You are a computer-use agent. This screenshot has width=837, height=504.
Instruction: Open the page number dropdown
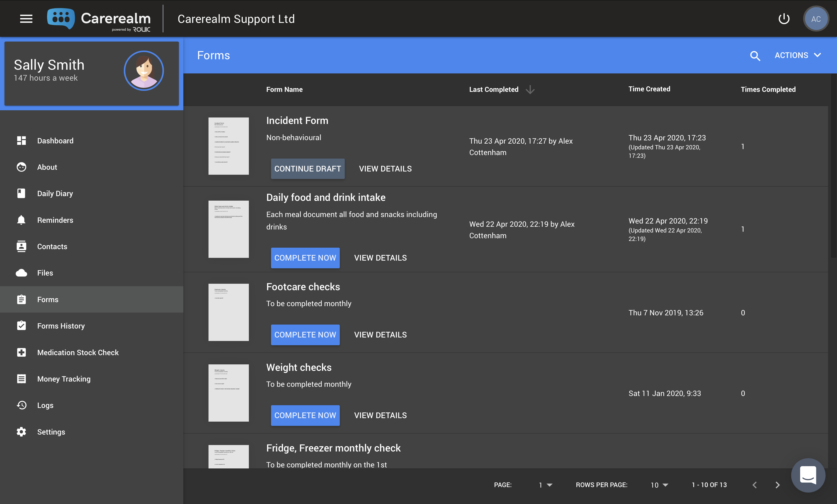pyautogui.click(x=546, y=485)
